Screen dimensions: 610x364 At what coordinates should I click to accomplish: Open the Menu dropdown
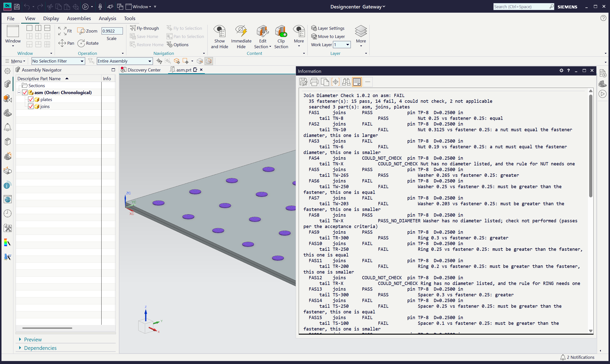15,61
